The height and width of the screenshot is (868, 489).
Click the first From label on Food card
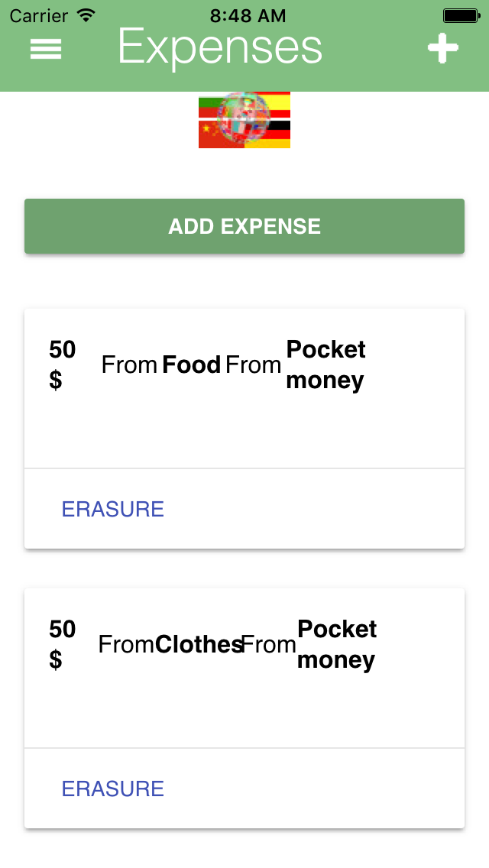[x=130, y=364]
